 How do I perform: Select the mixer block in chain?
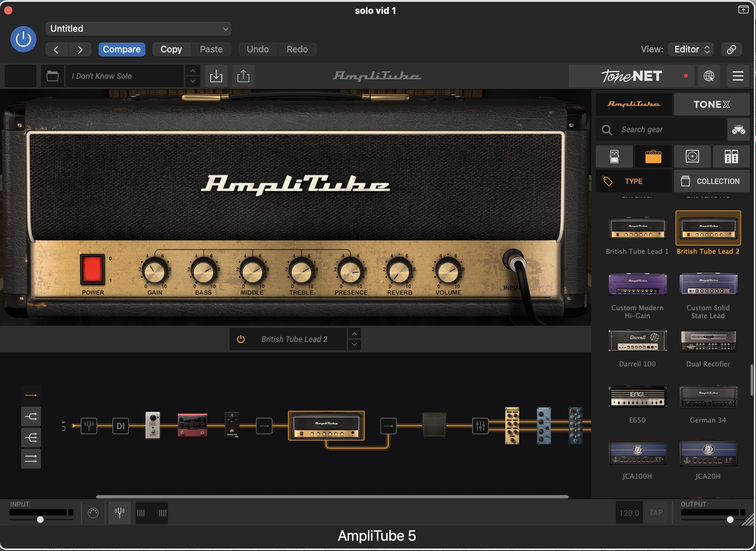tap(480, 426)
